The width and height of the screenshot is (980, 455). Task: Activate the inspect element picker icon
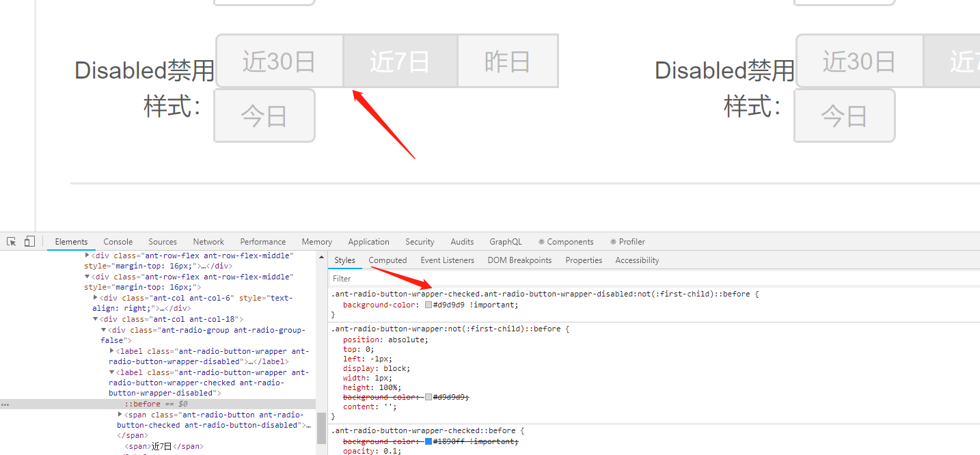(x=12, y=242)
